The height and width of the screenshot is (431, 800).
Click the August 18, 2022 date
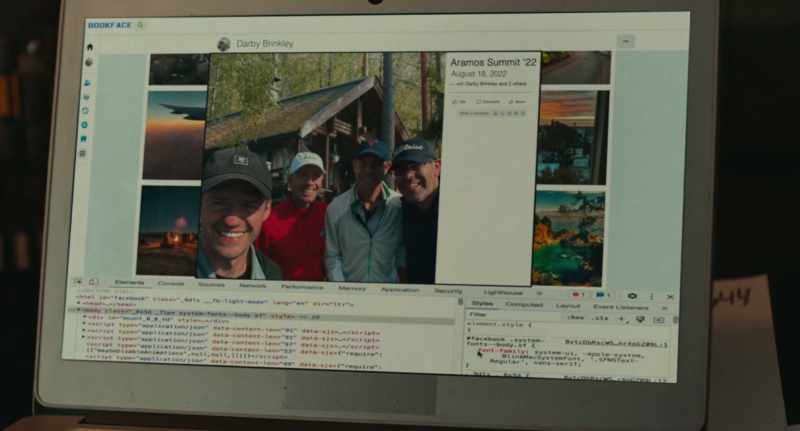(478, 74)
